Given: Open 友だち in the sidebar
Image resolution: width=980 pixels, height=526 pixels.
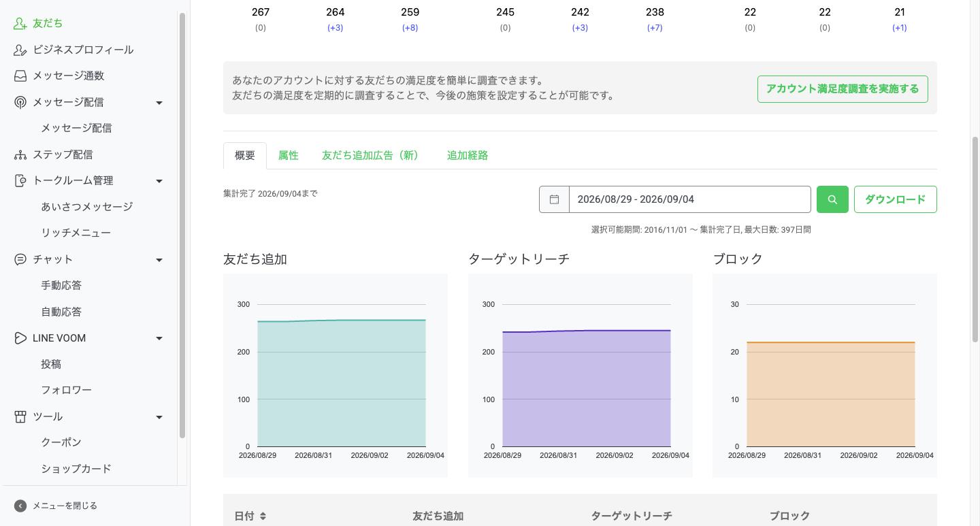Looking at the screenshot, I should click(x=48, y=23).
